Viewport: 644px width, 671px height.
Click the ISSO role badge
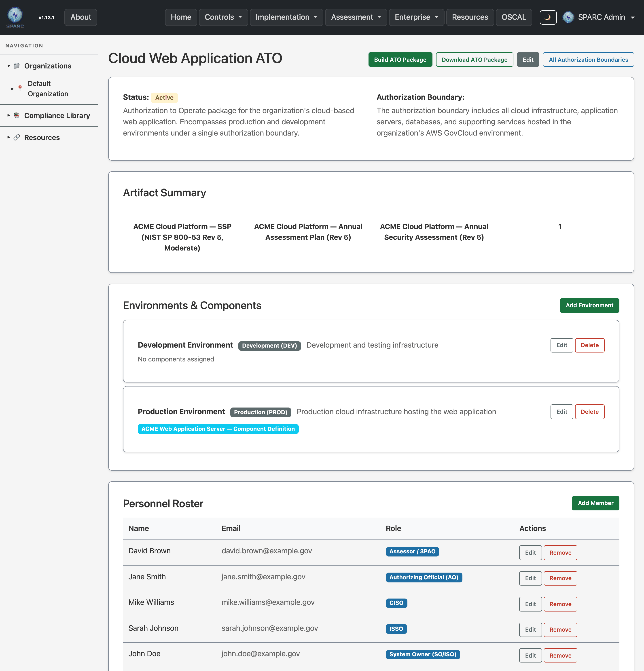tap(396, 629)
